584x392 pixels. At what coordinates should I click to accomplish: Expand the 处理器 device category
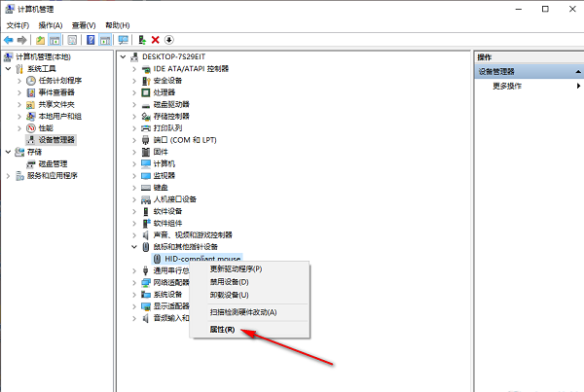[x=134, y=92]
